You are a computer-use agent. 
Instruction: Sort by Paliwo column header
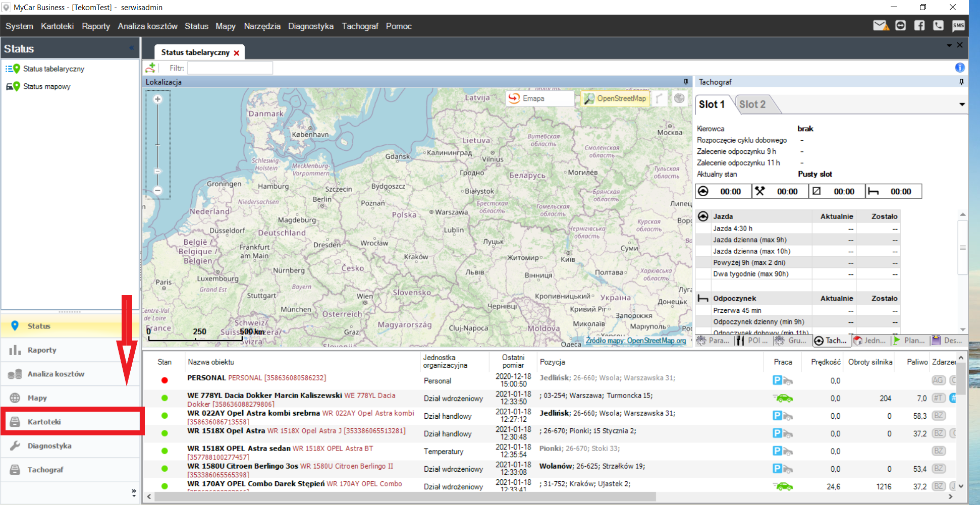(x=917, y=362)
